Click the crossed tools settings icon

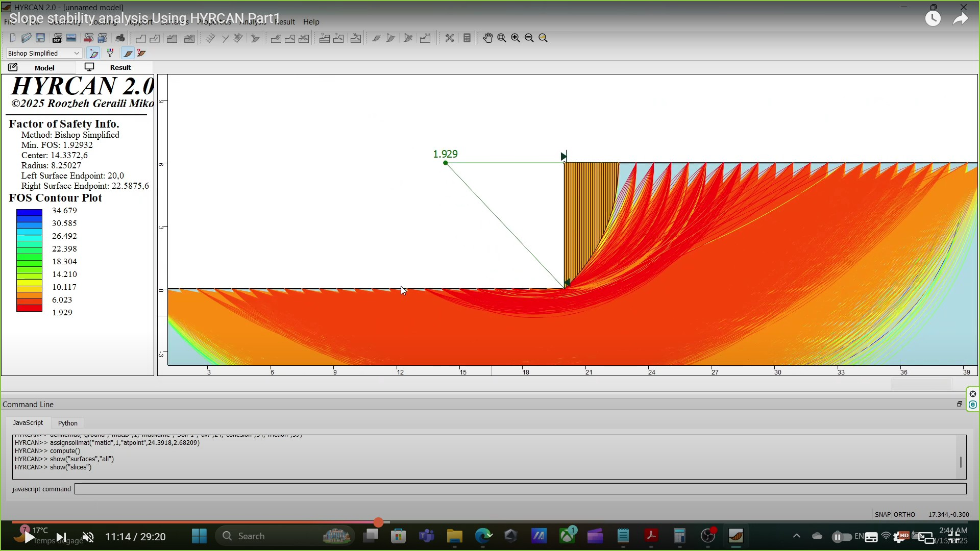(x=450, y=38)
